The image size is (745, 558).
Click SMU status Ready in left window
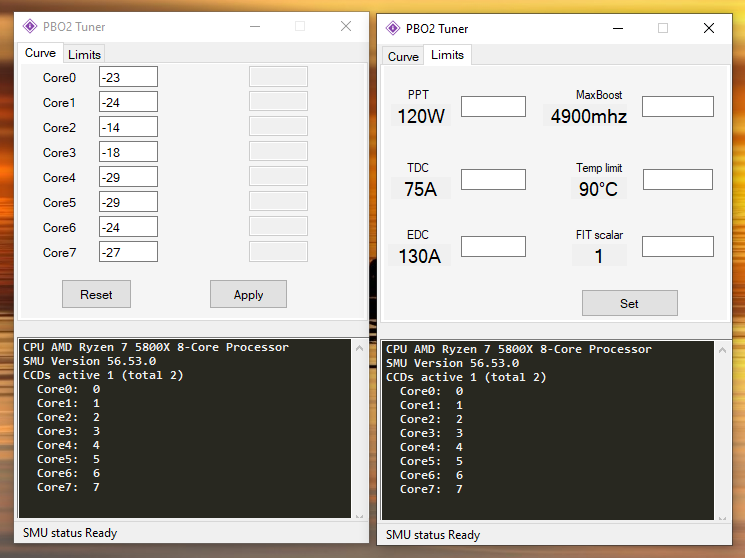click(70, 533)
